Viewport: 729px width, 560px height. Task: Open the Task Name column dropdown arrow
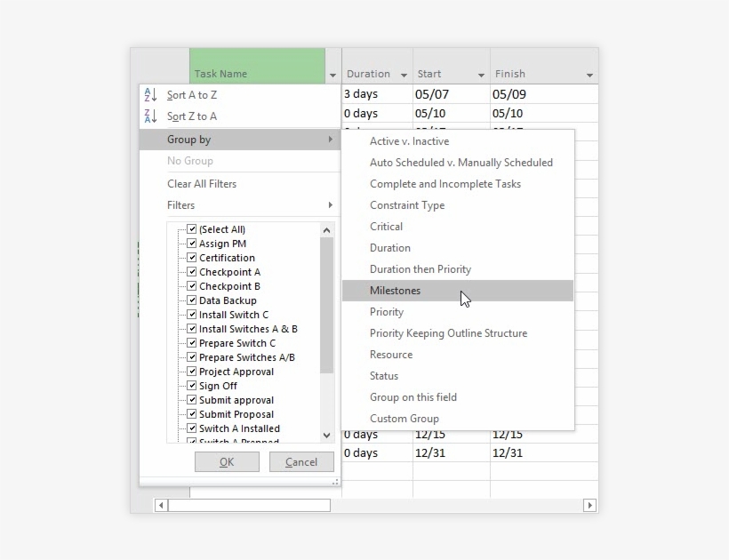(332, 76)
